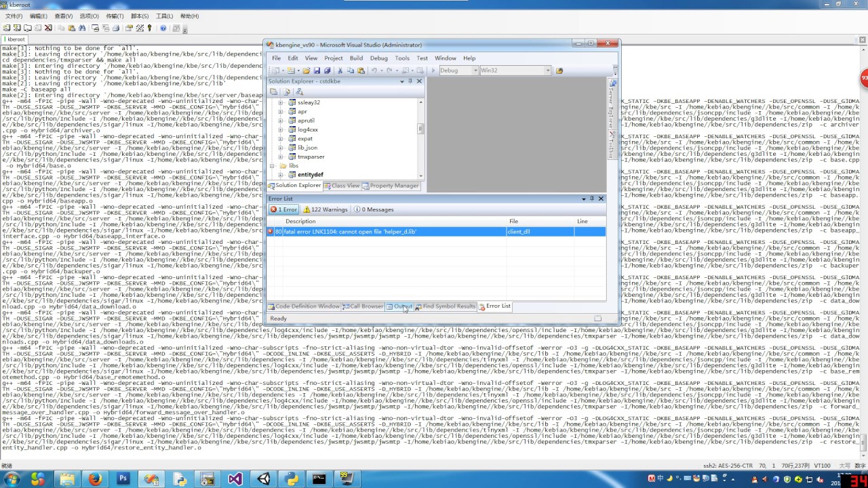Expand the log4cxx project node
868x488 pixels.
click(x=281, y=129)
